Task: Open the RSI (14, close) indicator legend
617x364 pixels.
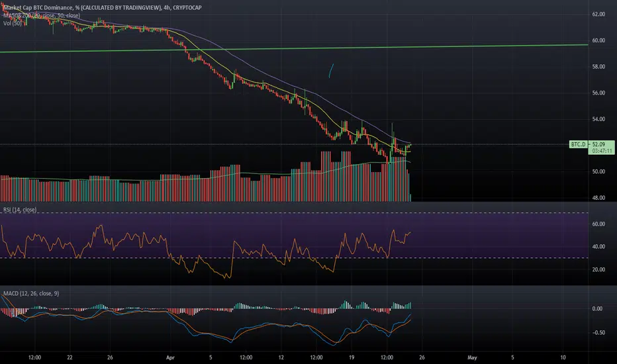Action: (20, 210)
